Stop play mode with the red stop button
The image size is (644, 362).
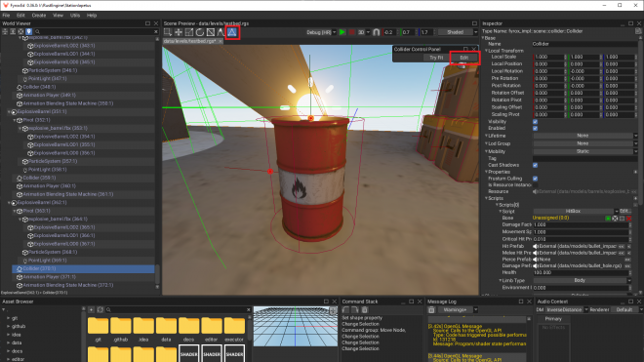click(351, 32)
